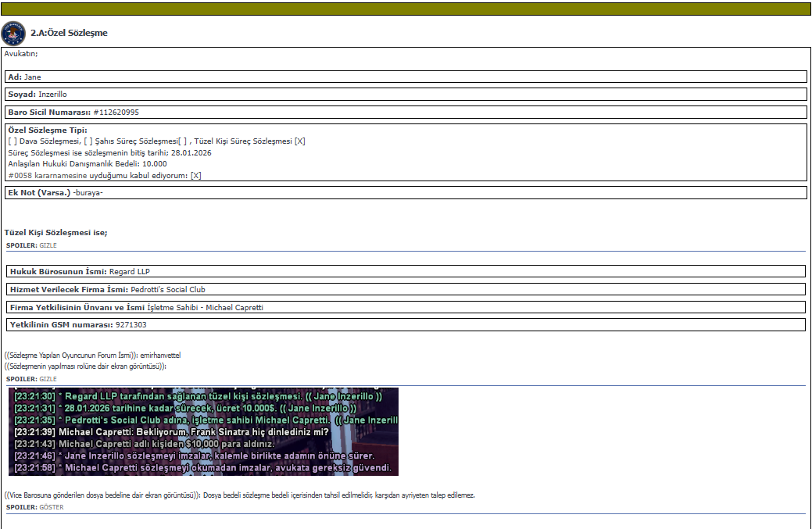Click the round seal avatar icon

13,33
